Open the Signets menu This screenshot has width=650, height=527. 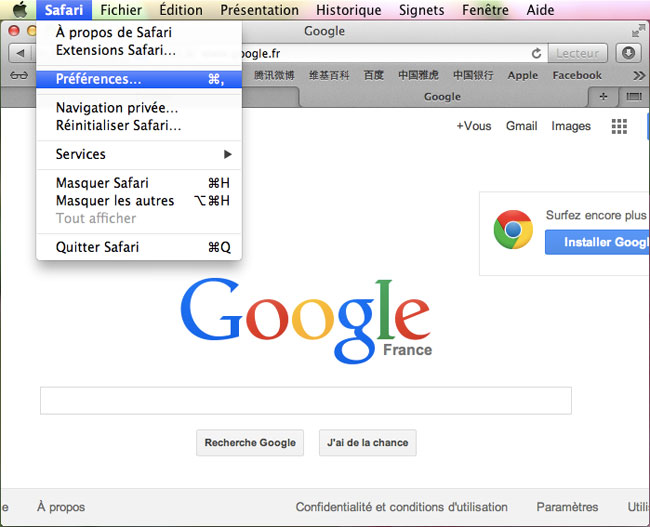click(422, 10)
